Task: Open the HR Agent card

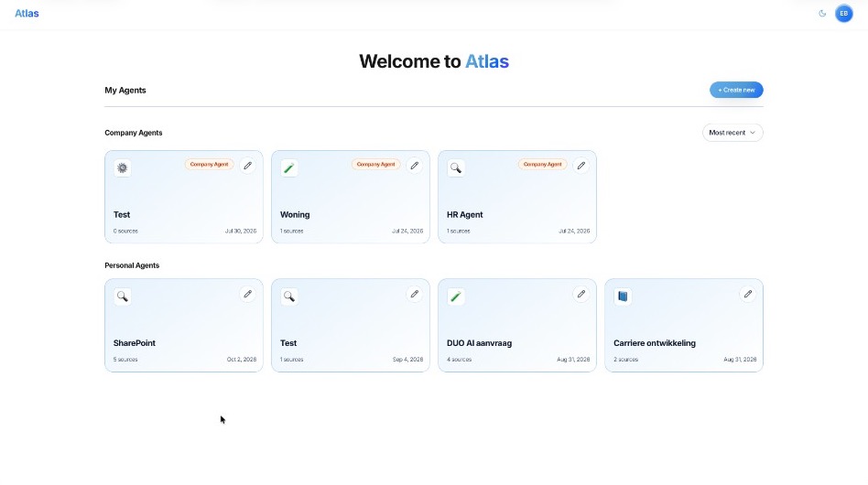Action: (x=517, y=197)
